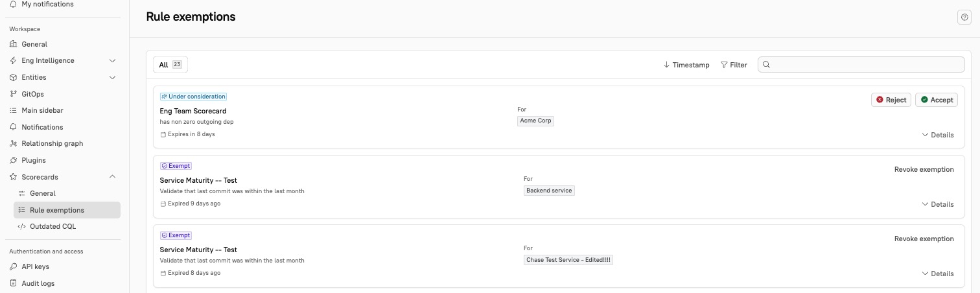980x293 pixels.
Task: Expand Details for Chase Test Service exemption
Action: 937,274
